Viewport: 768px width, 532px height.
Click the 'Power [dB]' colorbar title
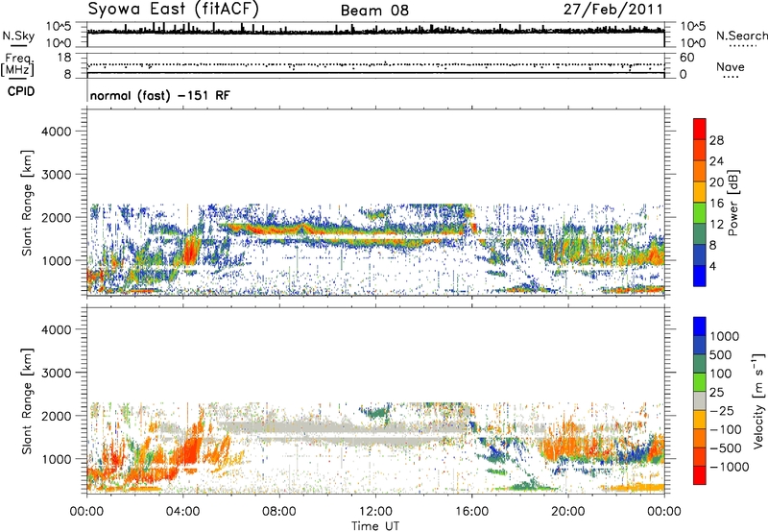[732, 203]
